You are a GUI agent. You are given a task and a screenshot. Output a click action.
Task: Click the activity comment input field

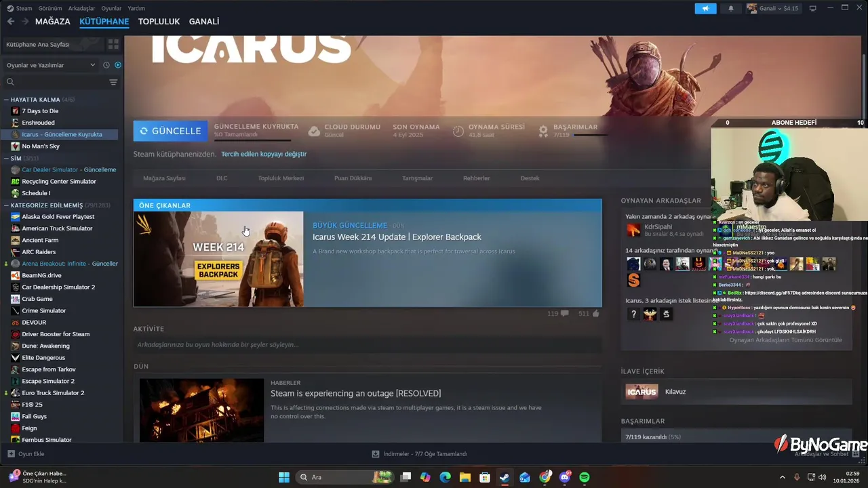pos(368,344)
